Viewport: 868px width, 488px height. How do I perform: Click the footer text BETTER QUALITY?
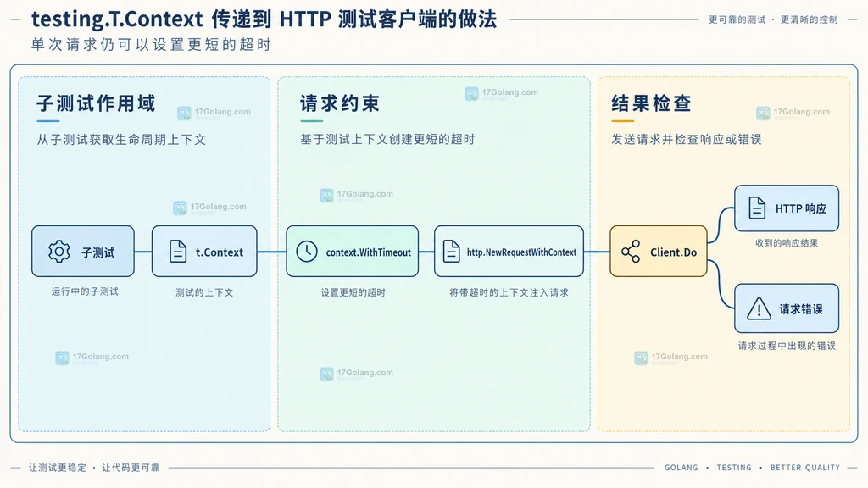point(805,468)
